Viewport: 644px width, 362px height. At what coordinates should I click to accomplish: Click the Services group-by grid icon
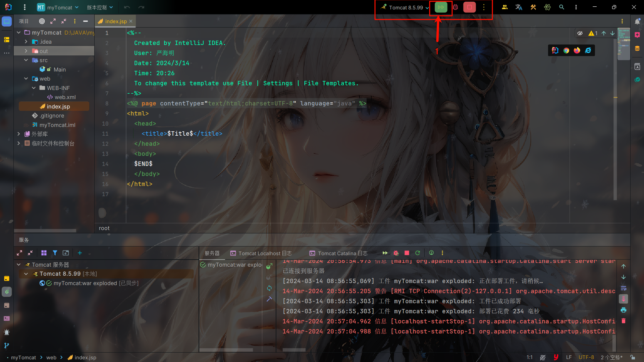pyautogui.click(x=44, y=253)
